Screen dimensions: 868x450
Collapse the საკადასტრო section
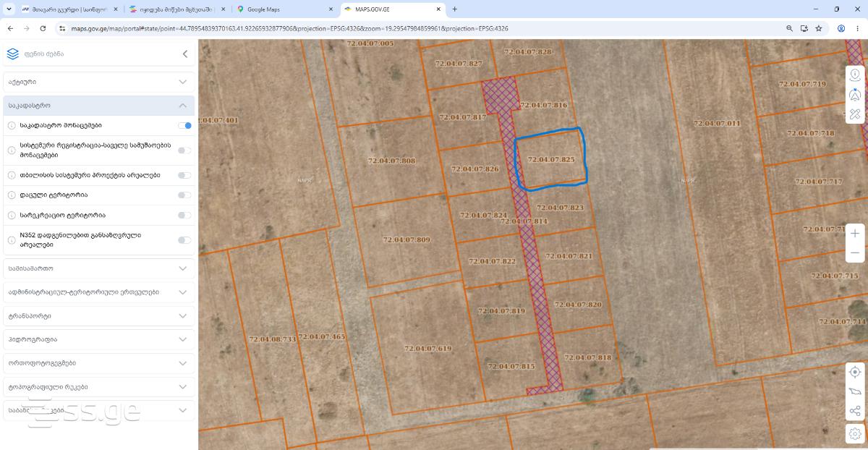[99, 106]
